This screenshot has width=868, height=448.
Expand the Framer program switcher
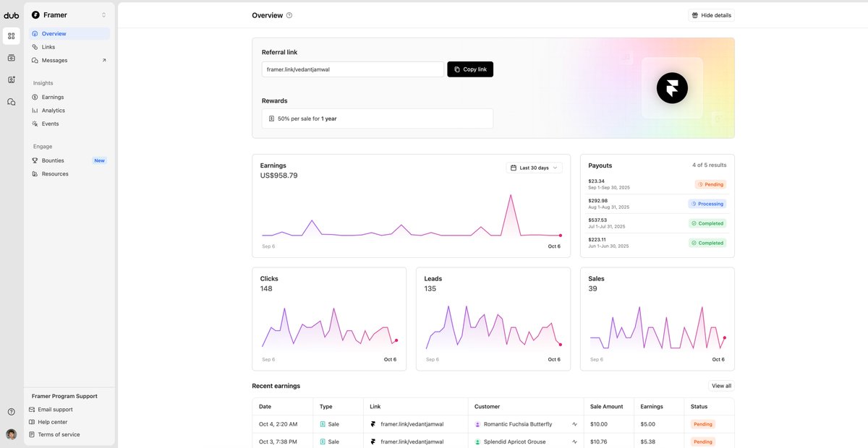[69, 14]
